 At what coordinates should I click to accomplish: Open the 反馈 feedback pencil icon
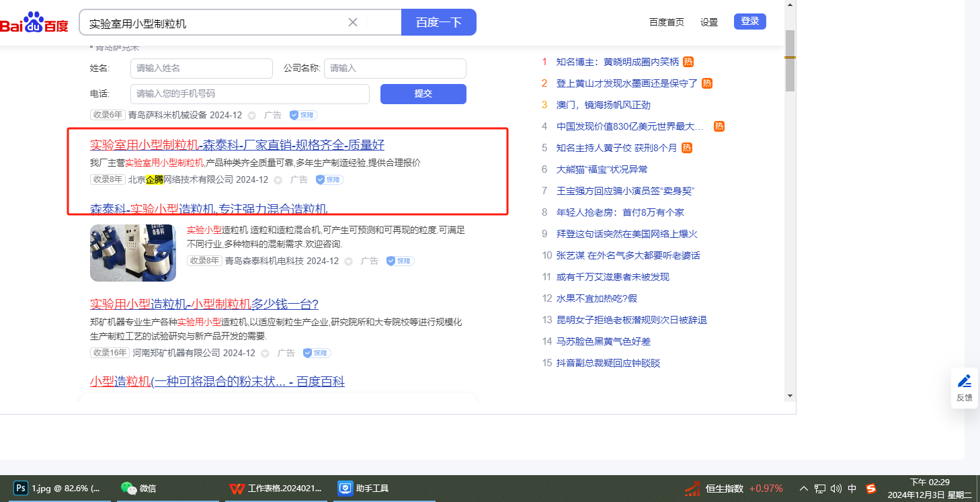pyautogui.click(x=965, y=382)
